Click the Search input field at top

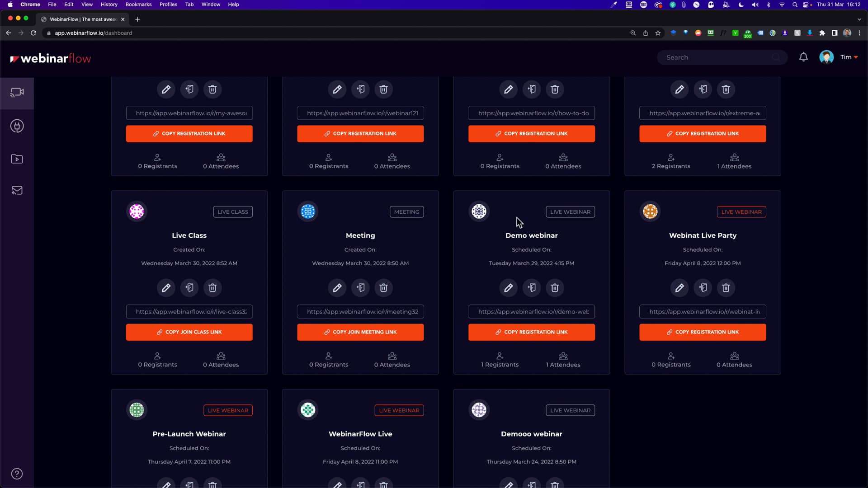pos(722,57)
